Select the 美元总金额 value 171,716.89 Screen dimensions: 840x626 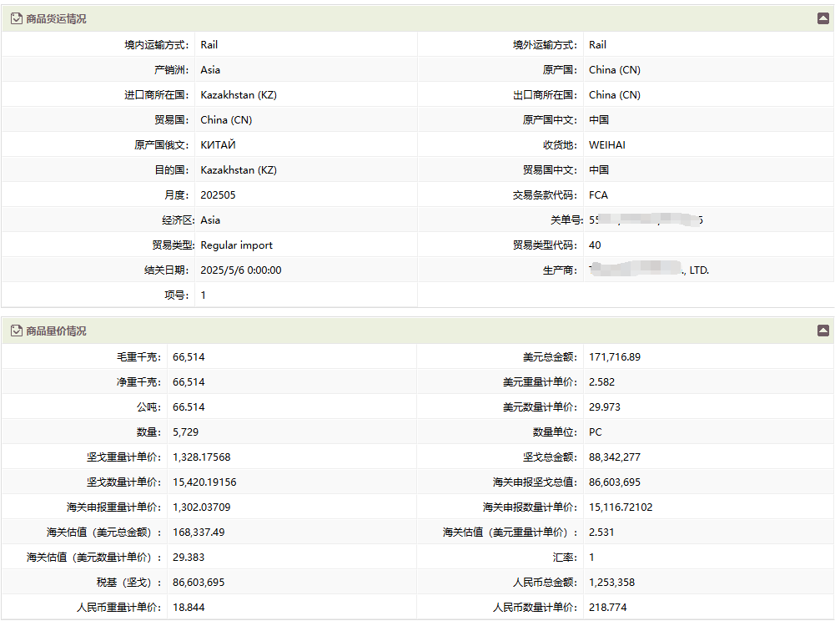(615, 357)
